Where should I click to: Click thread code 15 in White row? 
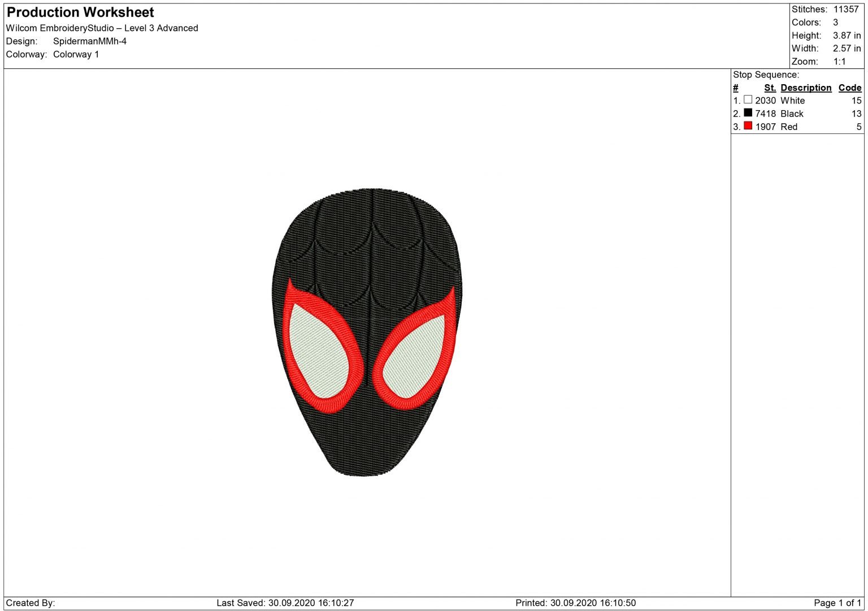tap(857, 101)
